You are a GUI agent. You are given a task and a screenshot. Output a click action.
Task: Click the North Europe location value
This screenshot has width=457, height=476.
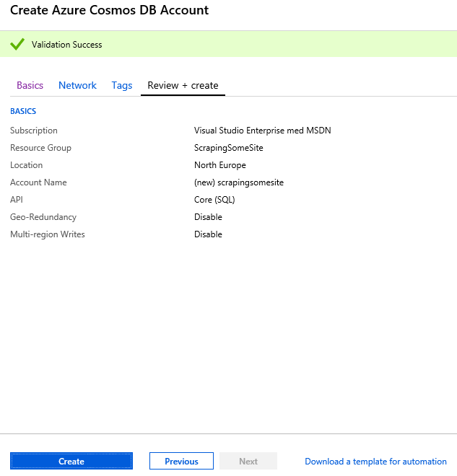point(220,165)
